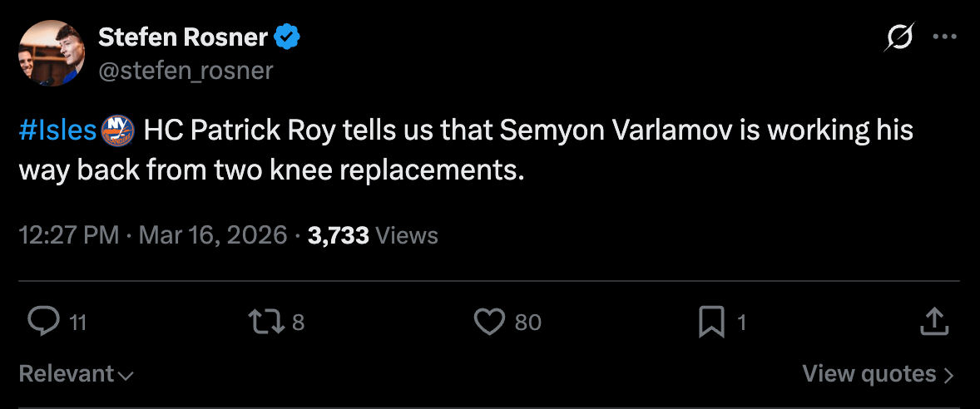Image resolution: width=980 pixels, height=409 pixels.
Task: Open the View quotes link
Action: click(x=869, y=374)
